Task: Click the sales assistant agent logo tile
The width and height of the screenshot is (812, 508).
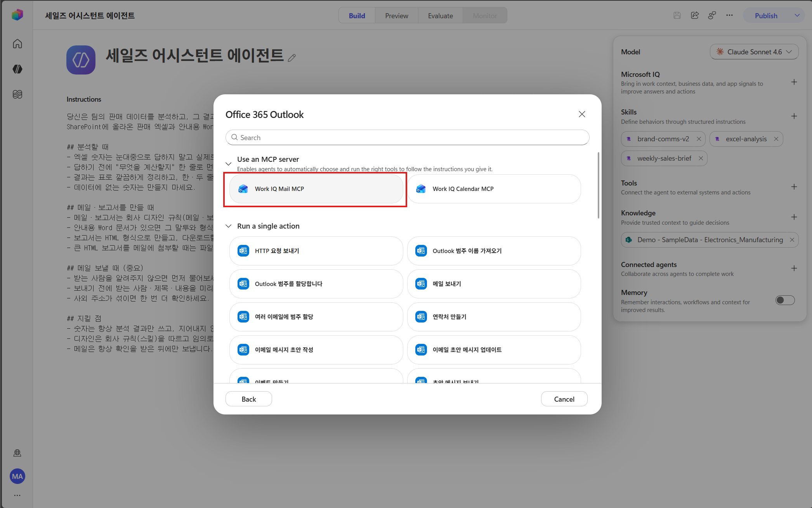Action: click(81, 60)
